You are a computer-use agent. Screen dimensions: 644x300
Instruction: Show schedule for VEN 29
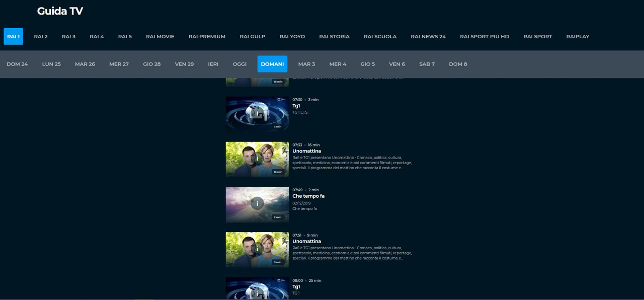(x=184, y=64)
